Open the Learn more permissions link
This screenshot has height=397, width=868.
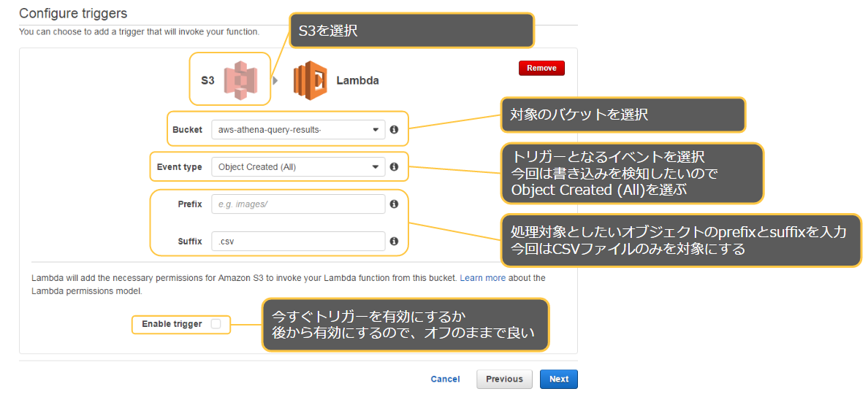483,277
